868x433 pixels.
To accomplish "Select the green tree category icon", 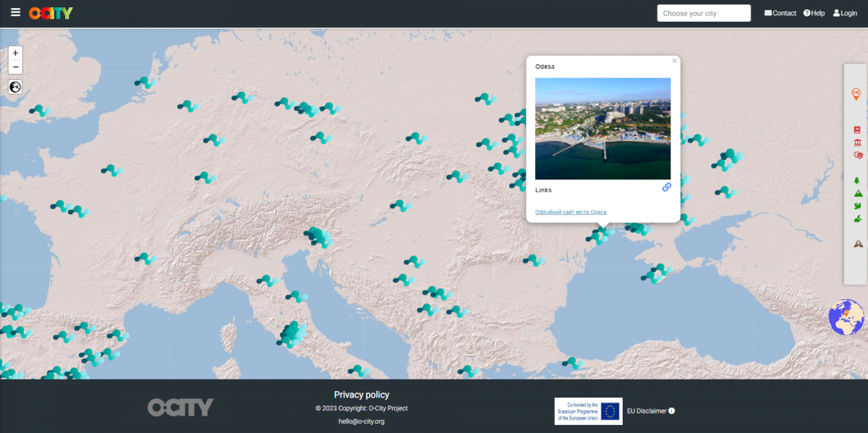I will tap(856, 180).
